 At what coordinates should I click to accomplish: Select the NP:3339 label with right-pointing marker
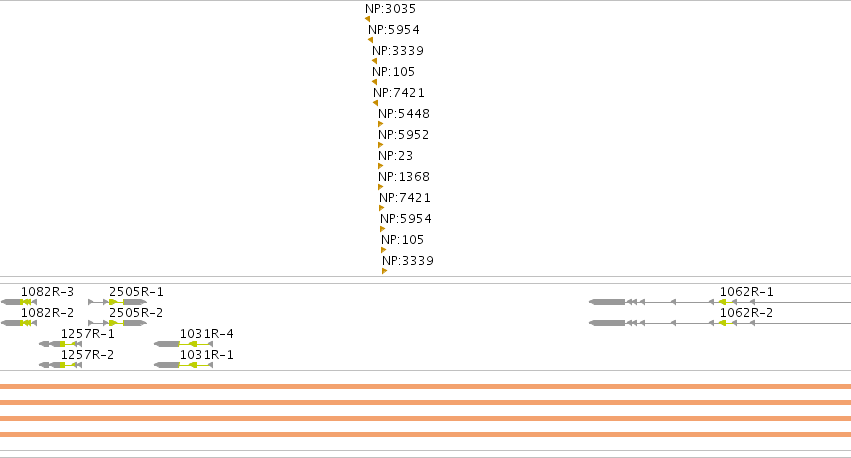pyautogui.click(x=408, y=261)
